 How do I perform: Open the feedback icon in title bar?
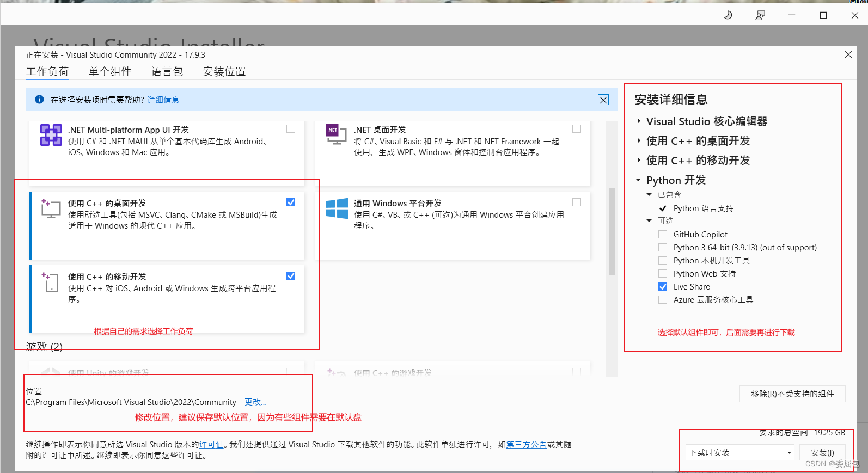coord(760,15)
